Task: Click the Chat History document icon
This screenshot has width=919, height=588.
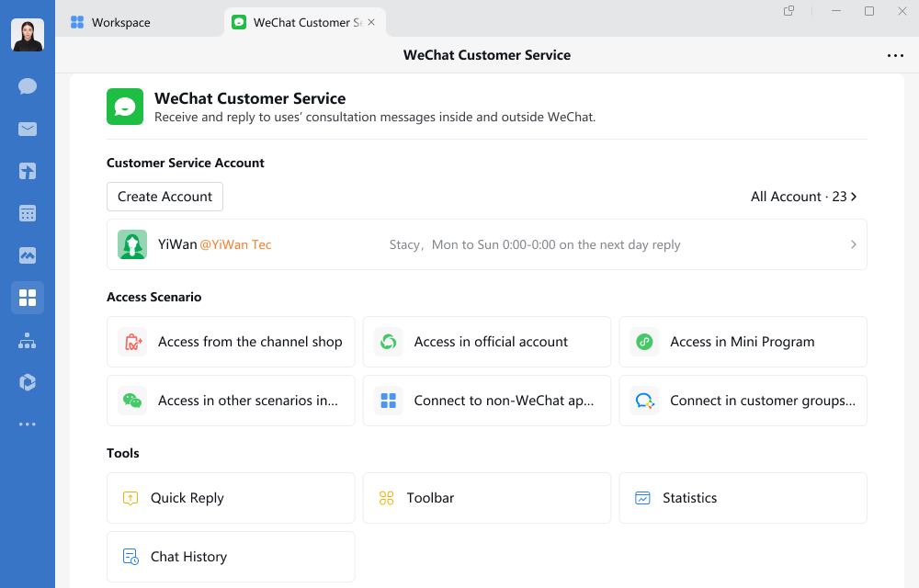Action: click(x=130, y=557)
